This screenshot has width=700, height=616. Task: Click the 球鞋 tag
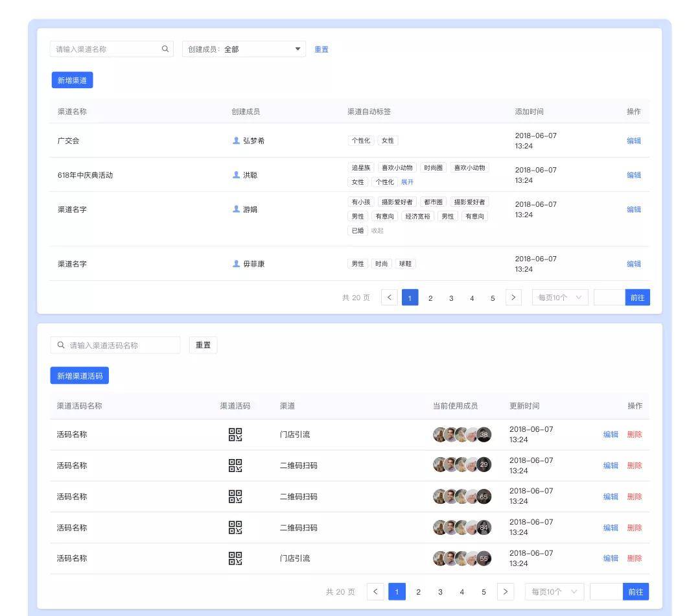405,263
